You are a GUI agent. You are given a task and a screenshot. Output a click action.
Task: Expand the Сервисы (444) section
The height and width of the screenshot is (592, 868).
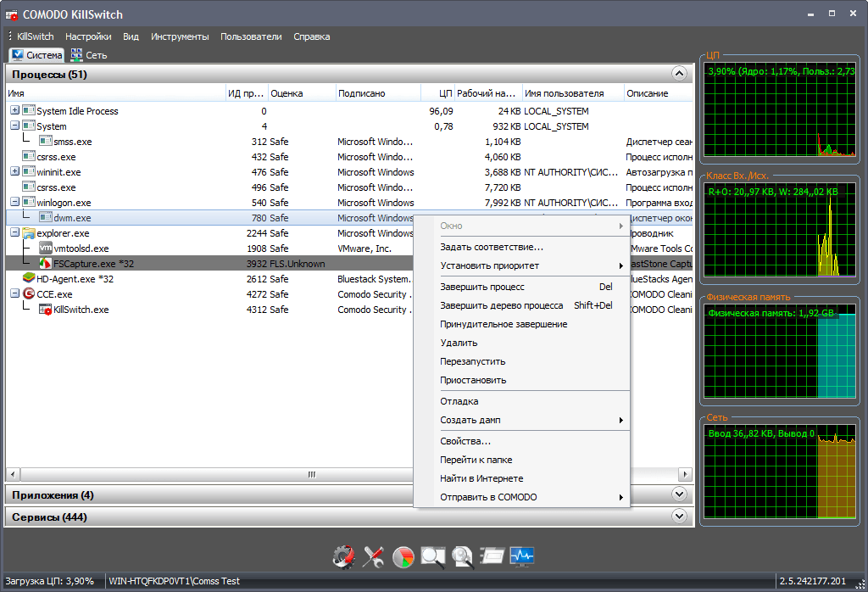pyautogui.click(x=678, y=517)
